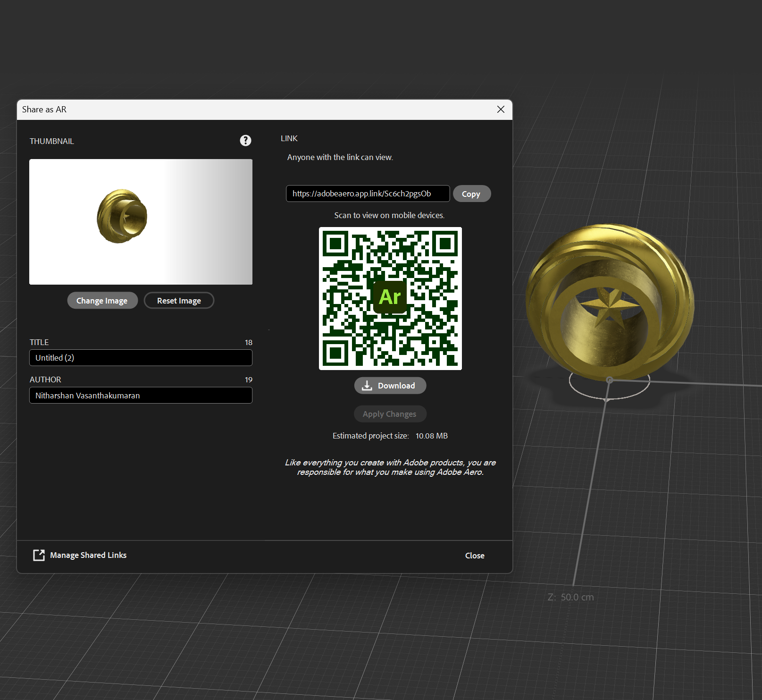Apply changes to the shared project
762x700 pixels.
[390, 413]
